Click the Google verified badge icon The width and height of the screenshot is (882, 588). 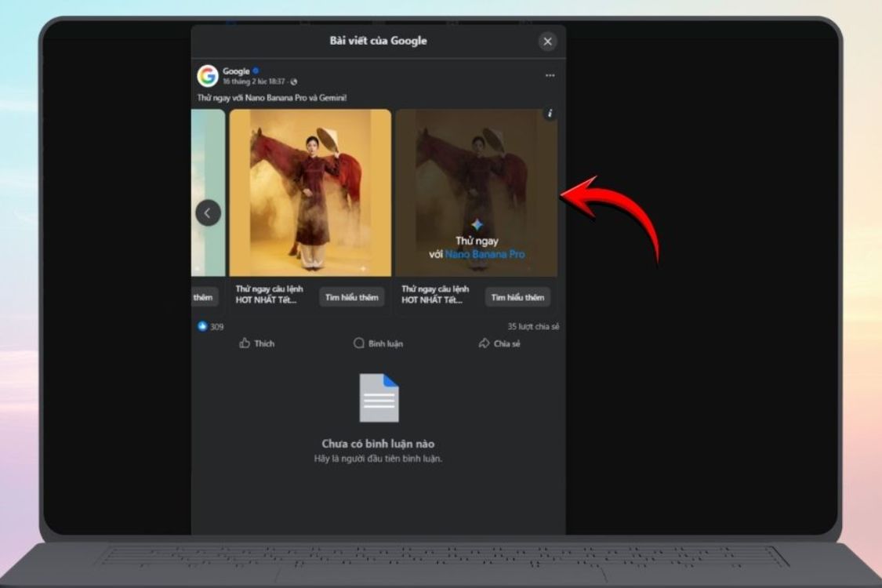click(256, 71)
